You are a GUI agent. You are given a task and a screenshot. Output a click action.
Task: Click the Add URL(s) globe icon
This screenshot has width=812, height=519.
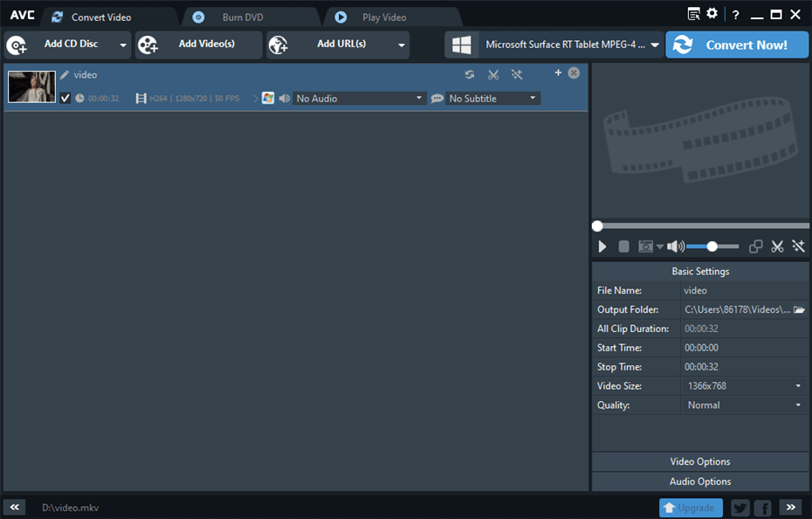pos(279,45)
